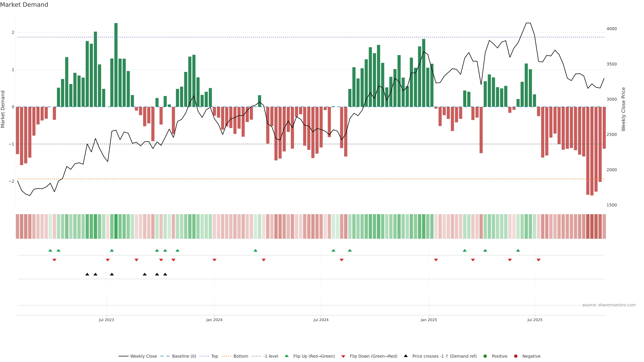Click the Jan 2025 axis label

[x=429, y=320]
